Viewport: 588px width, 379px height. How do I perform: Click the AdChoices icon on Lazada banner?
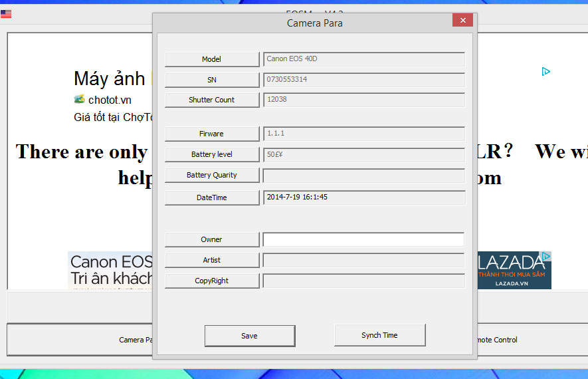coord(547,256)
